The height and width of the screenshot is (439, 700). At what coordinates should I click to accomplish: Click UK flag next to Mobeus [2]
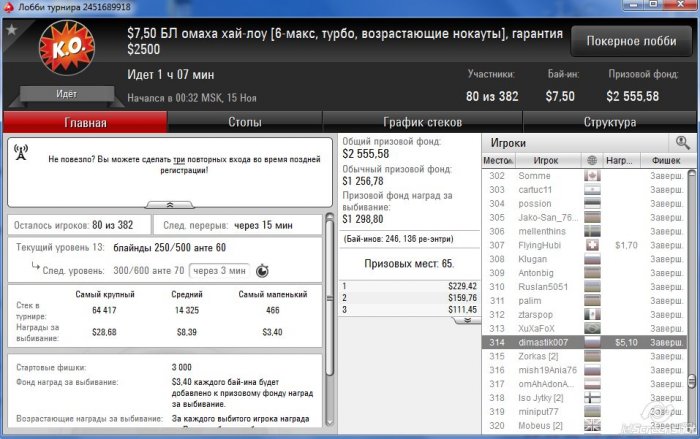pyautogui.click(x=592, y=426)
